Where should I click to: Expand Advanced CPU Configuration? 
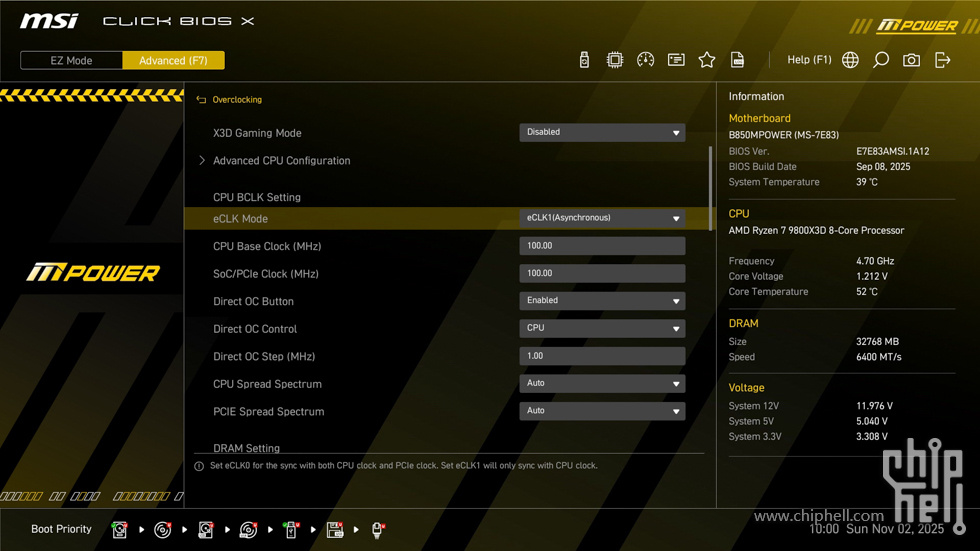(x=281, y=160)
